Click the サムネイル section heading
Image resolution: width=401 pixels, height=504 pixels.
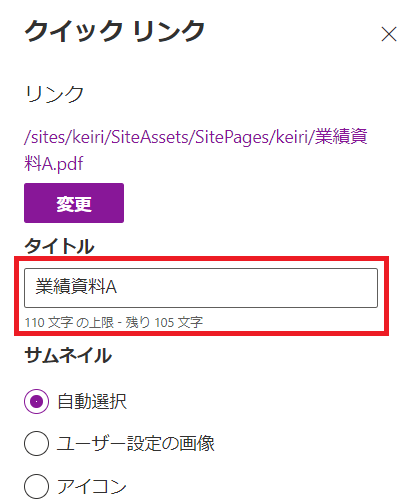pyautogui.click(x=68, y=355)
